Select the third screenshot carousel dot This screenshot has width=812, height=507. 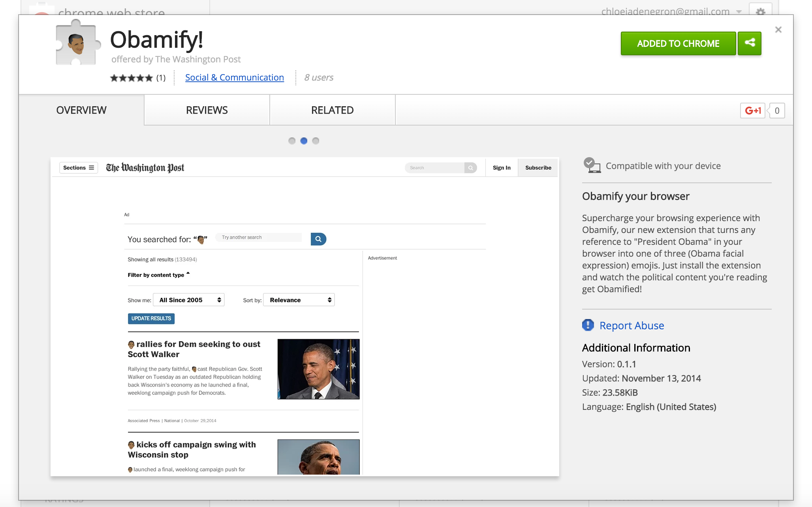316,141
